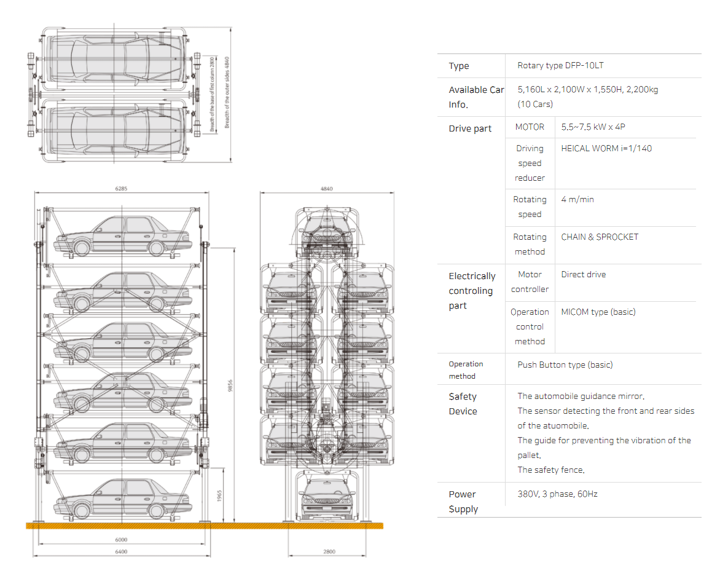This screenshot has height=584, width=728.
Task: Click the 6400 base dimension label
Action: click(x=121, y=551)
